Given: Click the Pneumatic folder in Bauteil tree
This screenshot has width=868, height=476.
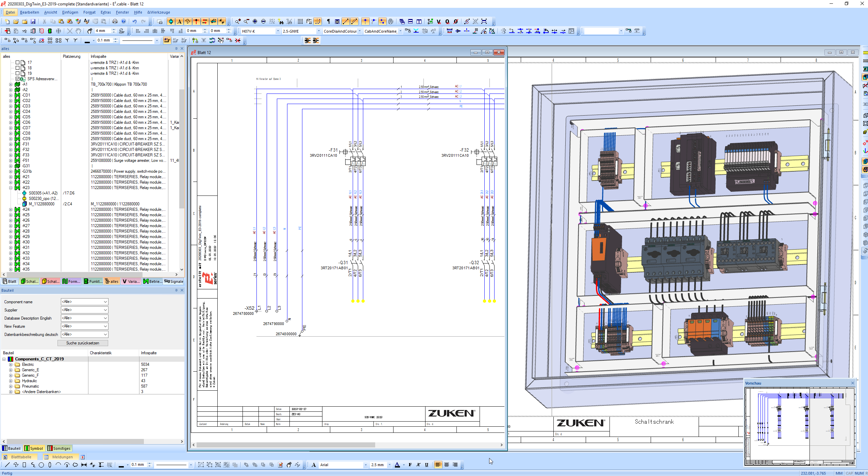Looking at the screenshot, I should point(30,386).
